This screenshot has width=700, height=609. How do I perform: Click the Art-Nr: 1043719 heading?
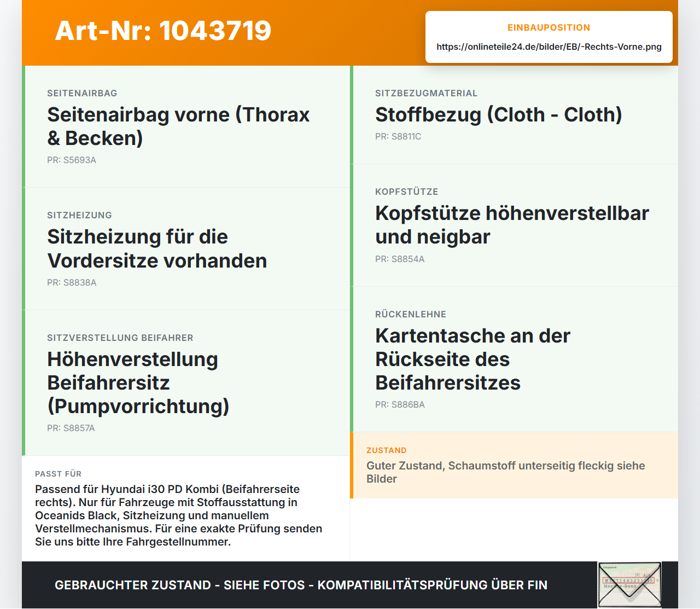click(163, 31)
